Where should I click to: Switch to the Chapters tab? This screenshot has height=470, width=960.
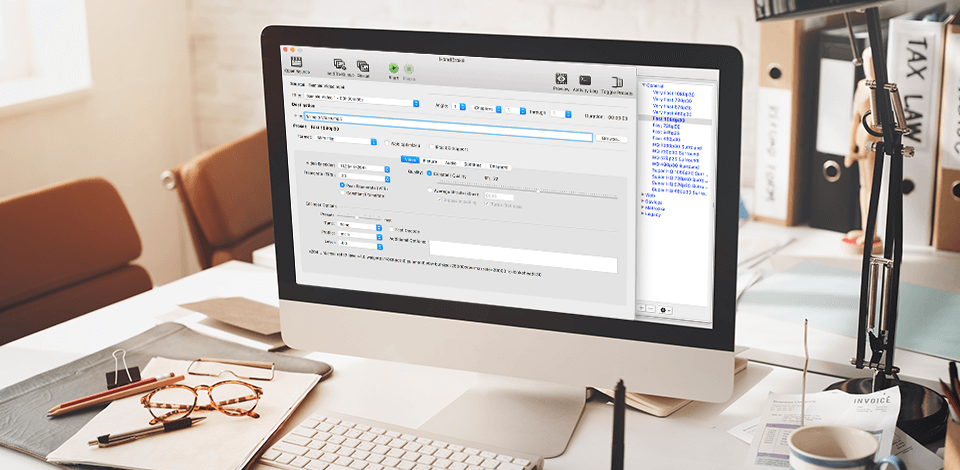coord(499,167)
